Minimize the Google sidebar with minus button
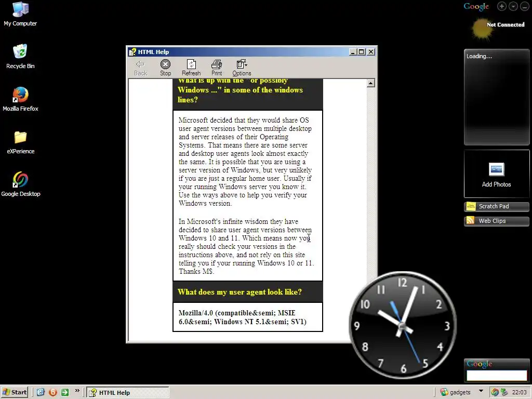532x399 pixels. (525, 6)
